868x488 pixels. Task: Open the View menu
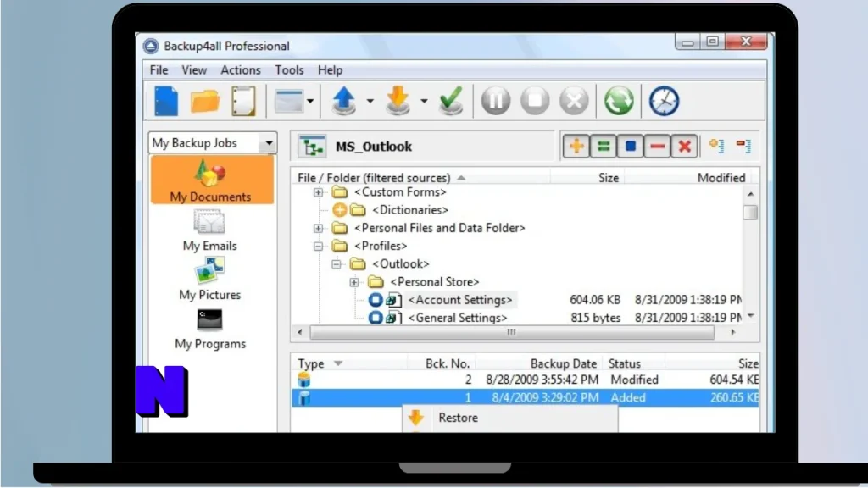point(194,70)
